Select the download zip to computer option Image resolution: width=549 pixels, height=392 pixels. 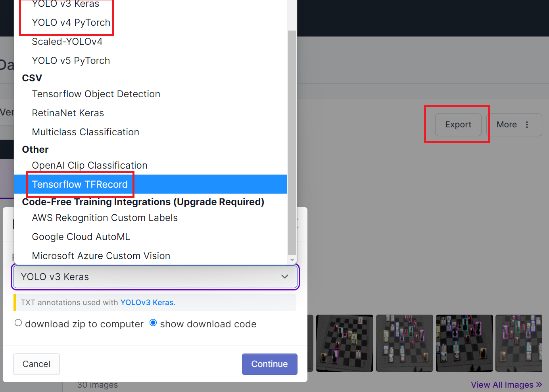tap(18, 323)
